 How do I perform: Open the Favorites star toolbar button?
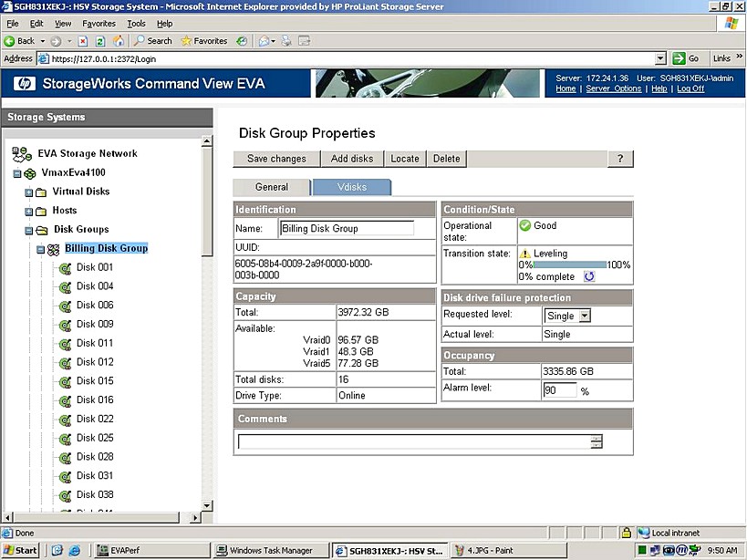click(204, 41)
